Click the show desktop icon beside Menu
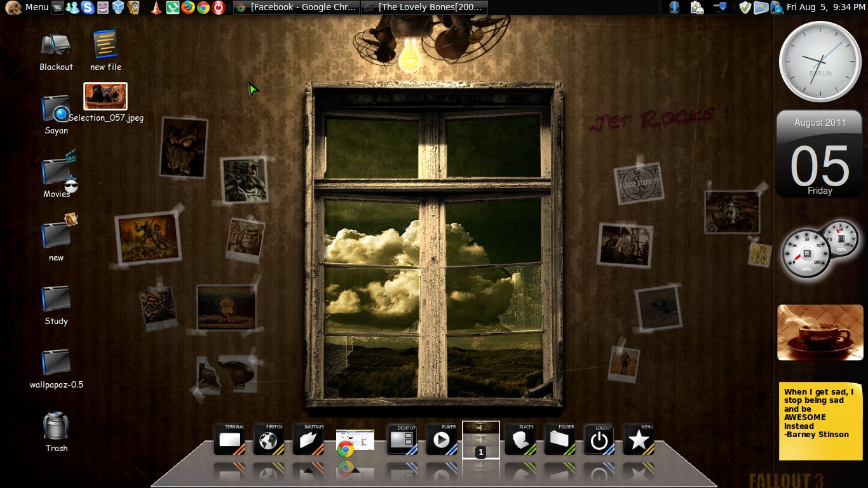 coord(57,8)
